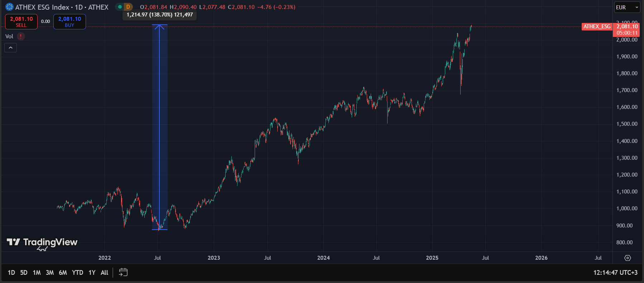Click the -4.76 (-0.23%) change value
The width and height of the screenshot is (644, 283).
click(x=276, y=7)
